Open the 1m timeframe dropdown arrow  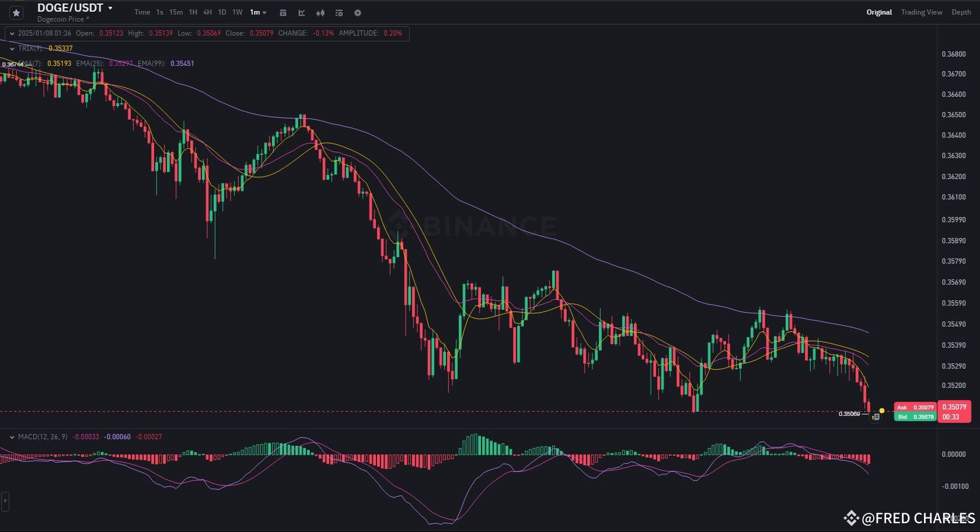point(264,12)
